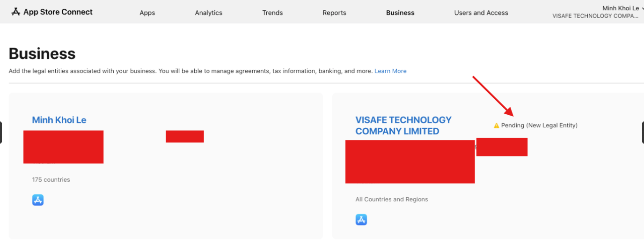Click App Store icon in Minh Khoi Le card
Screen dimensions: 644x244
click(x=38, y=200)
